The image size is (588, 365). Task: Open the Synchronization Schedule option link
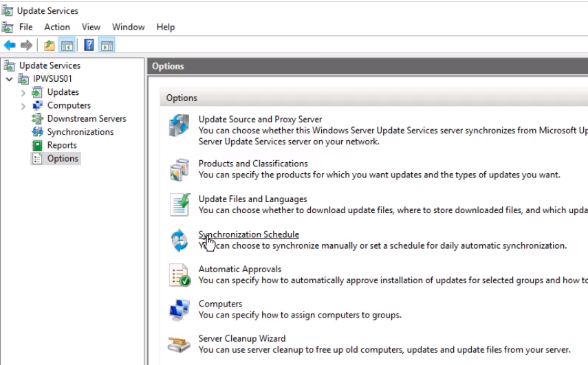tap(248, 234)
